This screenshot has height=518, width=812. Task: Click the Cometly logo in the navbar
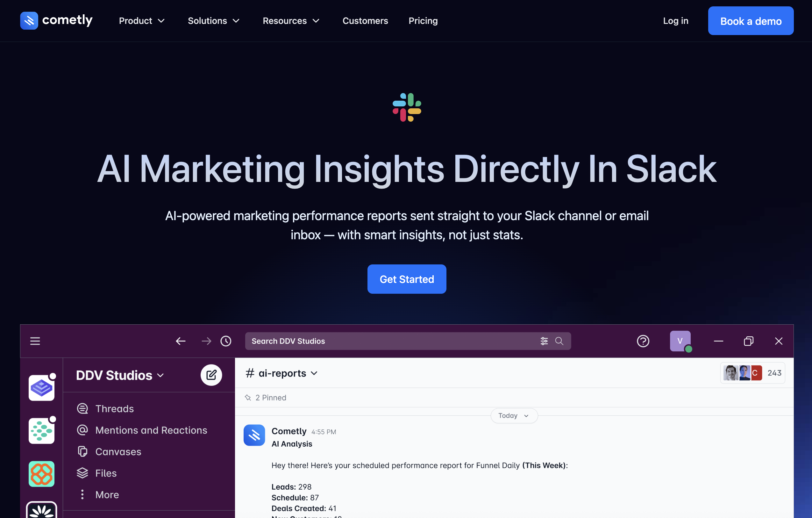[56, 21]
